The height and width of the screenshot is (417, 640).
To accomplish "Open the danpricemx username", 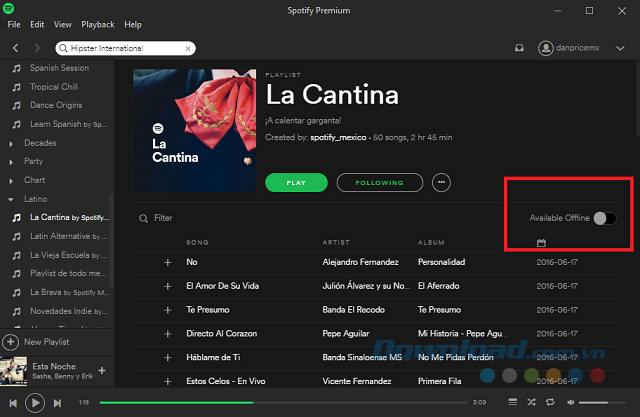I will click(x=578, y=48).
